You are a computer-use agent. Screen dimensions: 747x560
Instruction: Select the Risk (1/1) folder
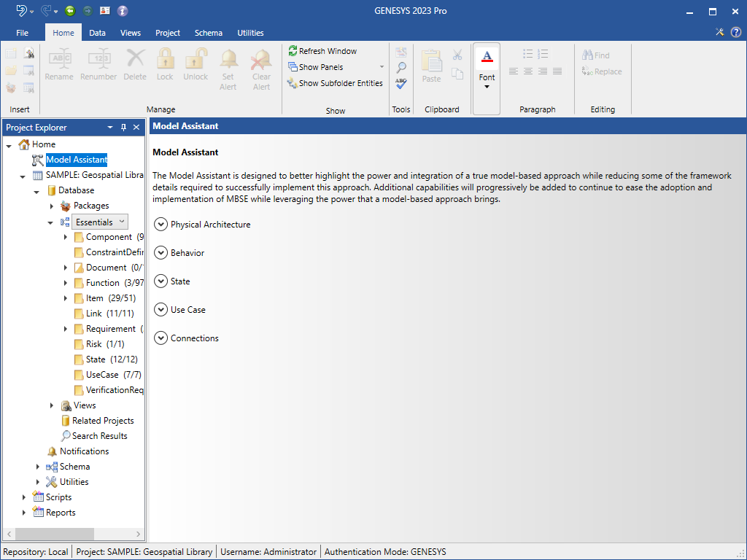(105, 344)
